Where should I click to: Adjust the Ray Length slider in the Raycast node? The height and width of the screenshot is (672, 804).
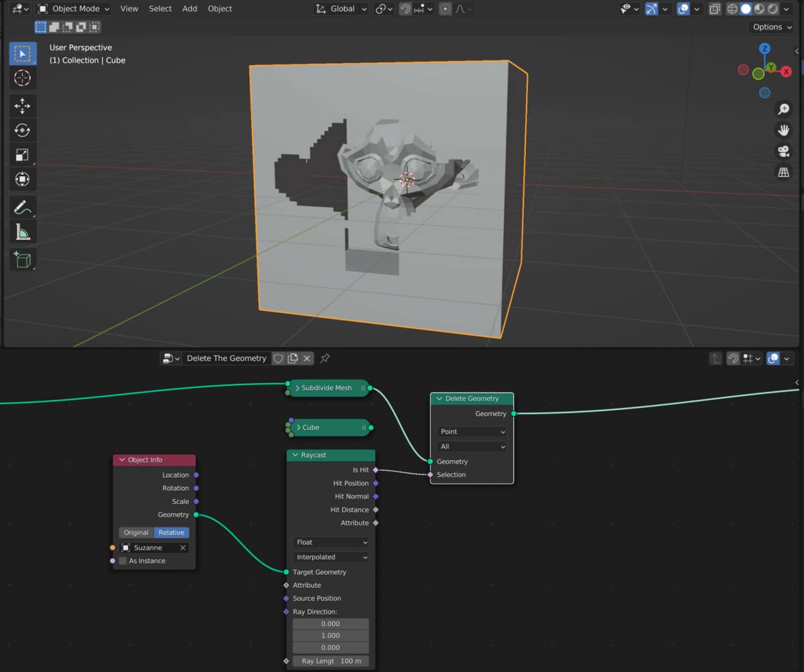330,661
